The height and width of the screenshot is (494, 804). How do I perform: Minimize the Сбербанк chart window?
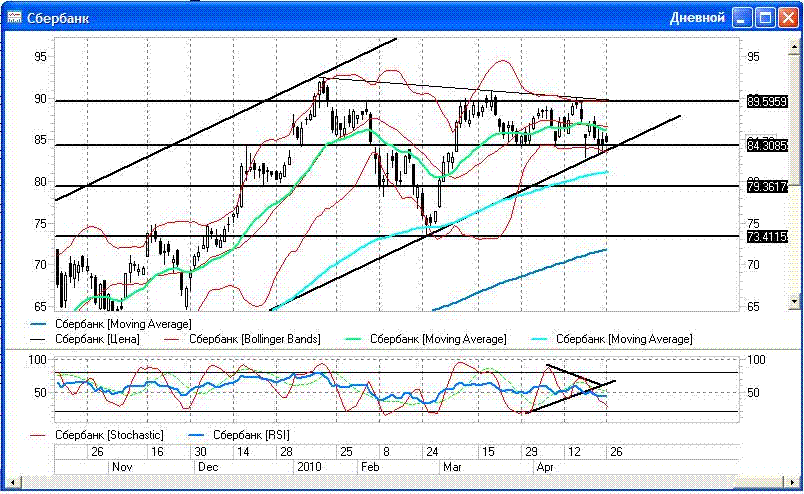tap(742, 18)
